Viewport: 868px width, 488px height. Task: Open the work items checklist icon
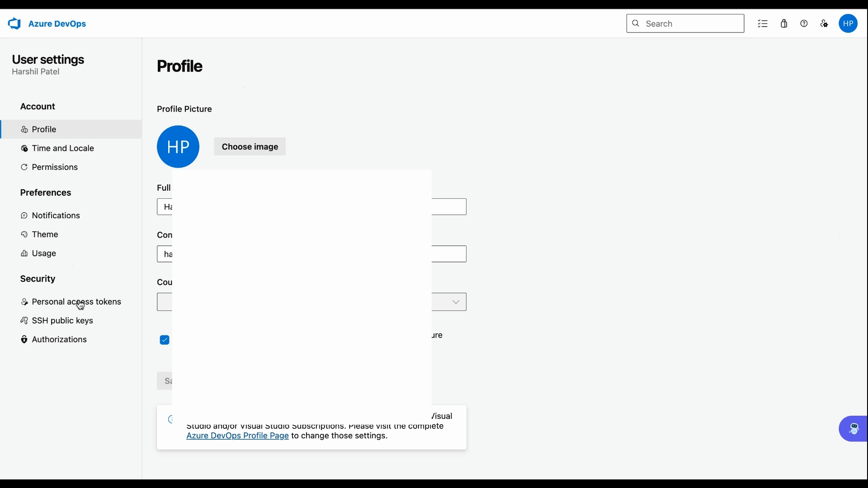coord(763,23)
